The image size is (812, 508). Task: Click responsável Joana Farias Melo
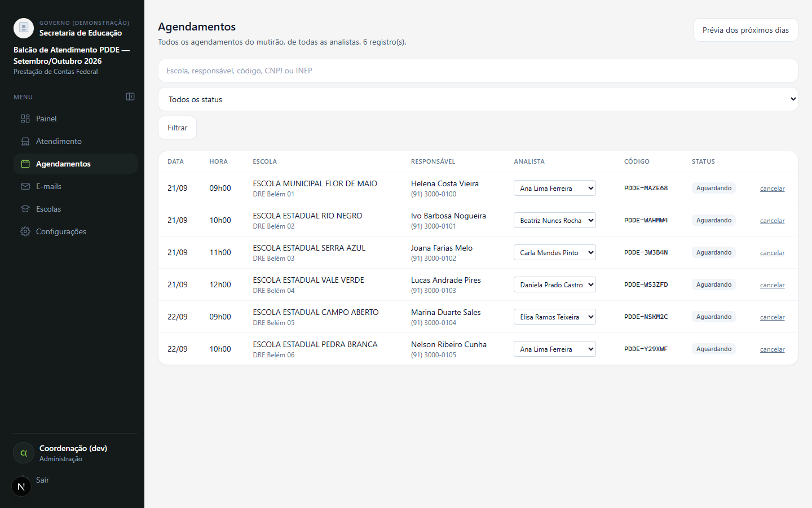(442, 248)
